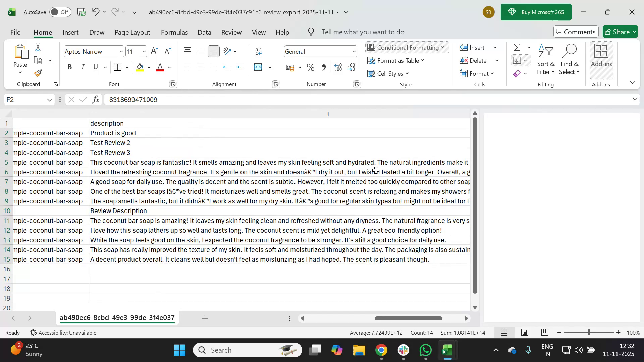
Task: Open the Comments panel
Action: point(576,32)
